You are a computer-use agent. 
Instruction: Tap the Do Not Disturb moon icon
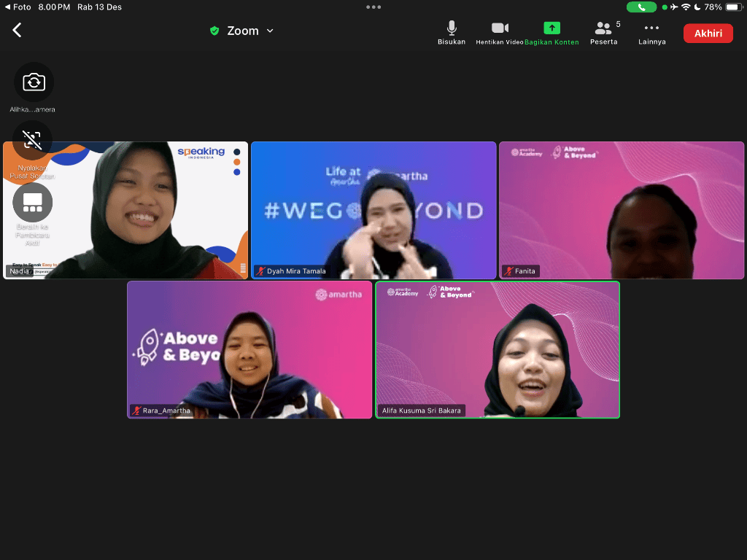[x=697, y=7]
